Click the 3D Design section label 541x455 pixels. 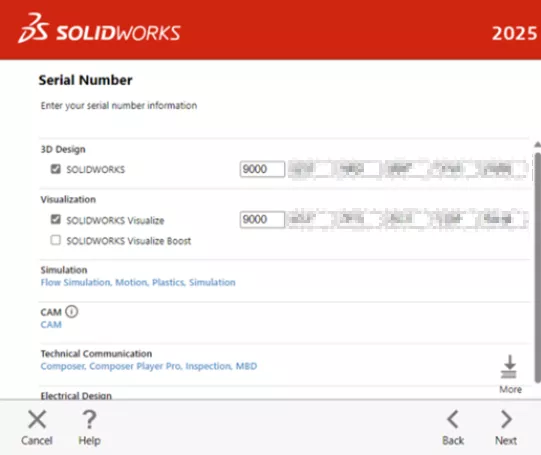[63, 150]
